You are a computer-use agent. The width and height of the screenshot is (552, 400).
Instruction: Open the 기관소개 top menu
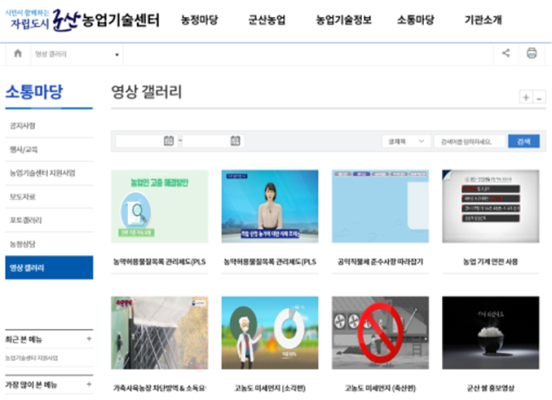click(483, 20)
